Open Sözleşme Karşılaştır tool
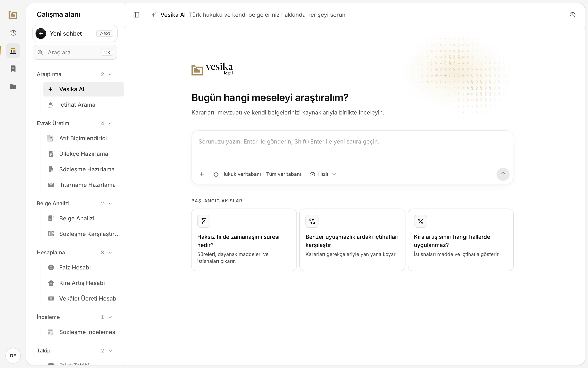588x368 pixels. pos(83,234)
